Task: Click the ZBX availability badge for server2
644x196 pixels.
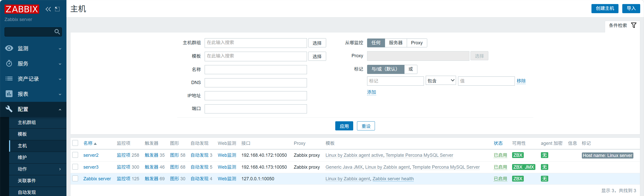Action: [x=518, y=155]
